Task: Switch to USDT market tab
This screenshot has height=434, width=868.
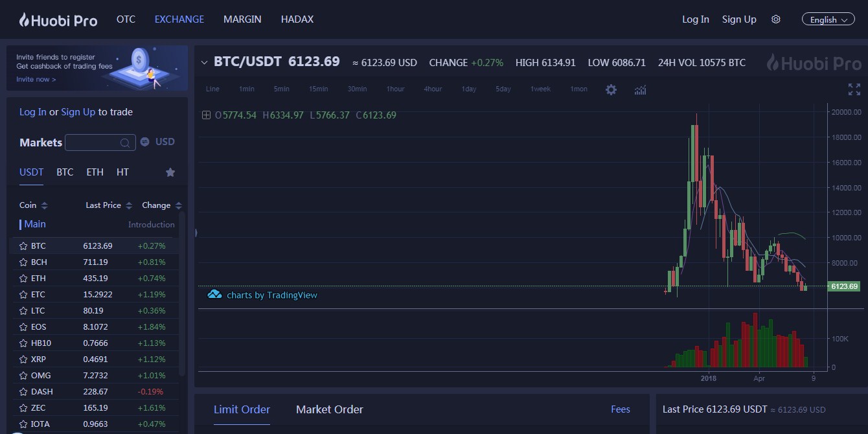Action: tap(31, 172)
